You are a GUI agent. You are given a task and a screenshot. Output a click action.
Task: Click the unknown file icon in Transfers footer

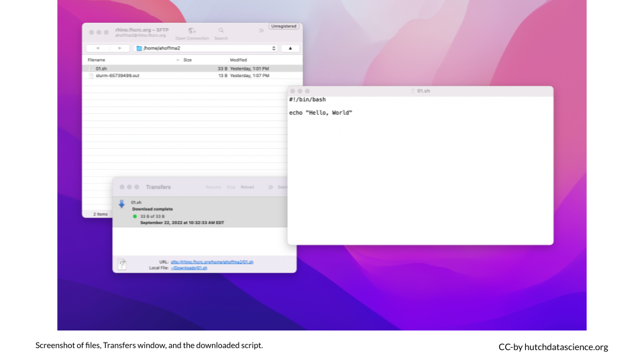click(122, 264)
